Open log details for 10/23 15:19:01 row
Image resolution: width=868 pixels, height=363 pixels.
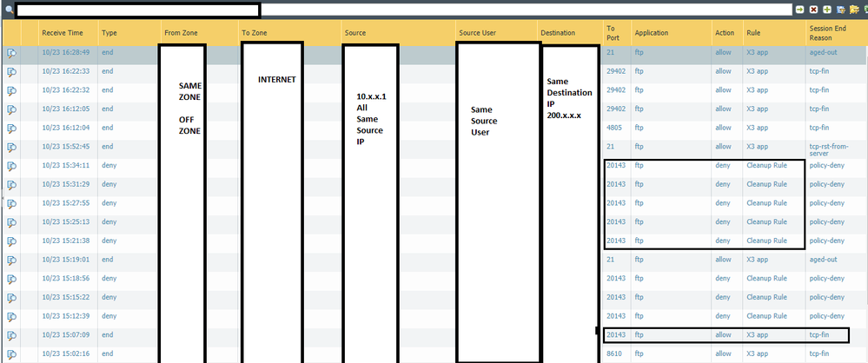pyautogui.click(x=11, y=260)
